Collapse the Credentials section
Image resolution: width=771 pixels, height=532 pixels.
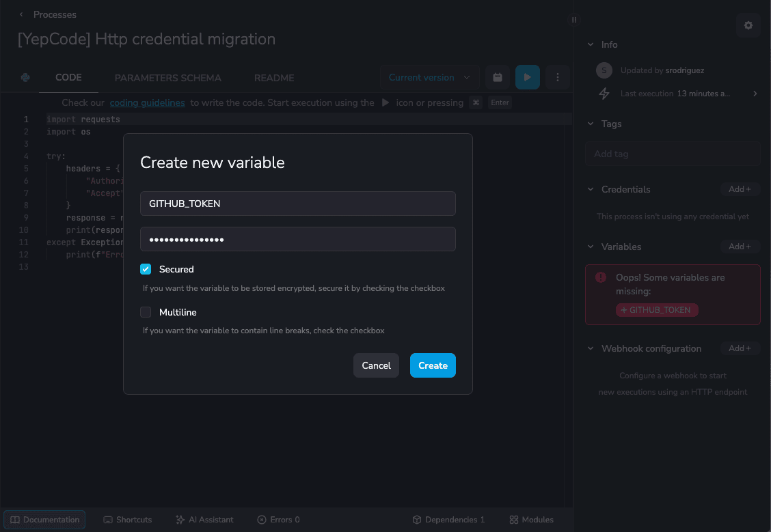591,189
